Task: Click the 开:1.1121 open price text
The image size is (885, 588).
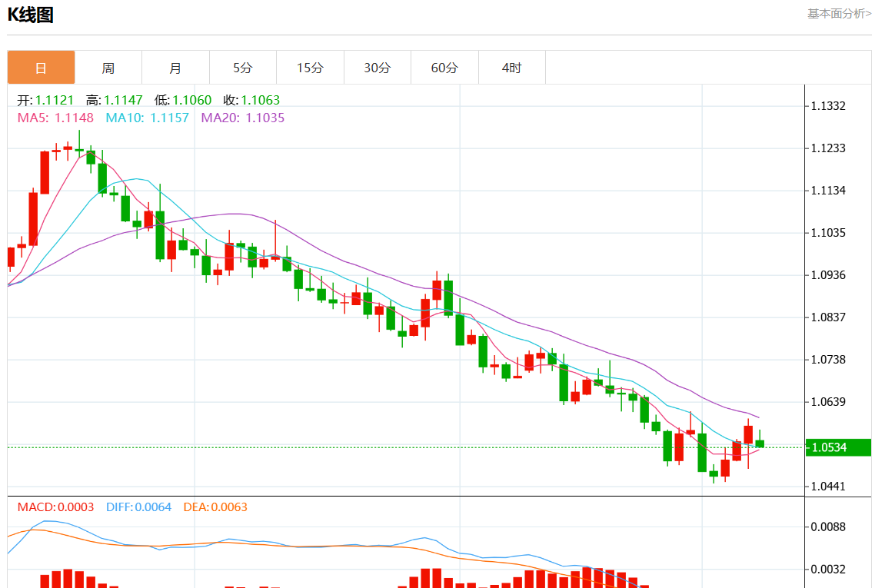Action: click(45, 101)
